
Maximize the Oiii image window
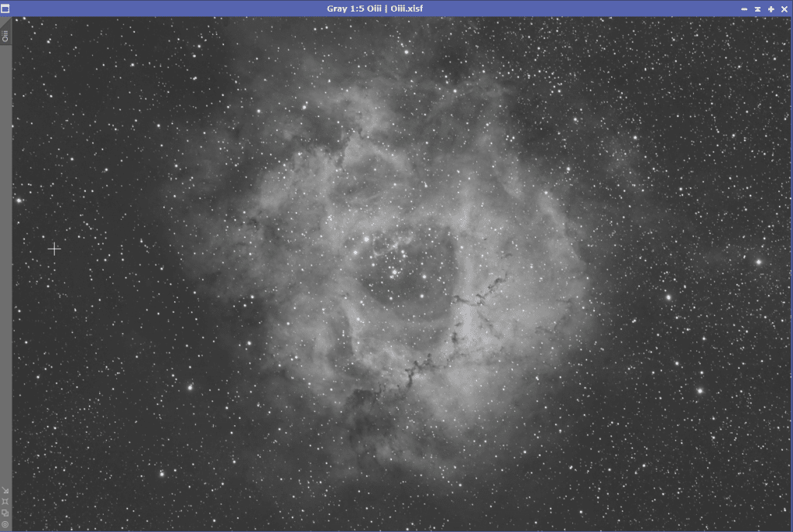[x=771, y=9]
